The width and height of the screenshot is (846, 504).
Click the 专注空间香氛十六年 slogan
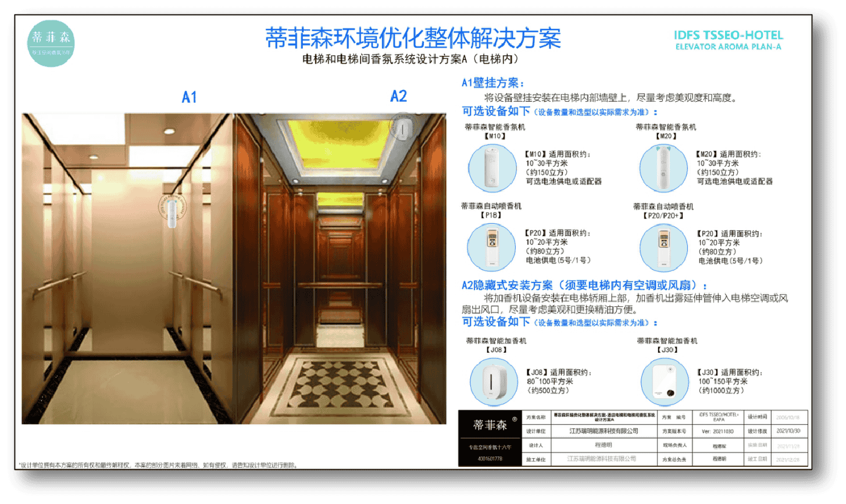[490, 448]
